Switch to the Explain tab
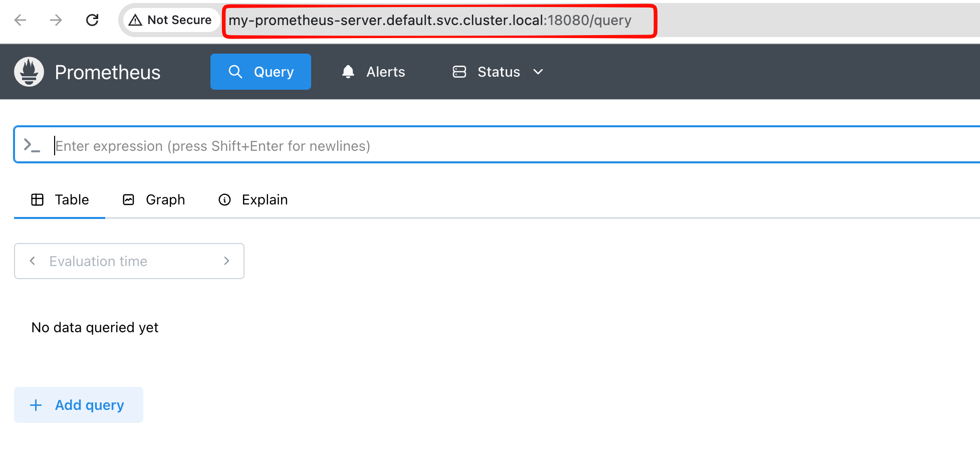Screen dimensions: 980x459 coord(253,200)
